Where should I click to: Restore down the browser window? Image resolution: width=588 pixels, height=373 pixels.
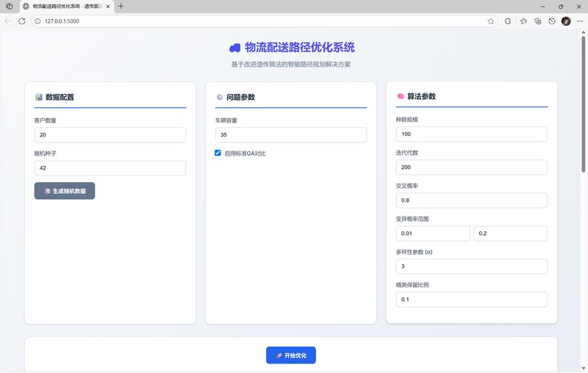coord(561,7)
